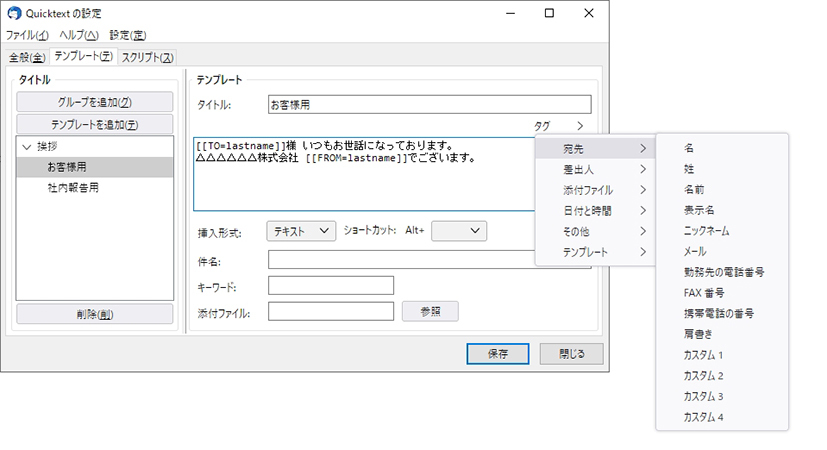Open the 挿入形式 テキスト dropdown
This screenshot has width=827, height=450.
[x=301, y=231]
